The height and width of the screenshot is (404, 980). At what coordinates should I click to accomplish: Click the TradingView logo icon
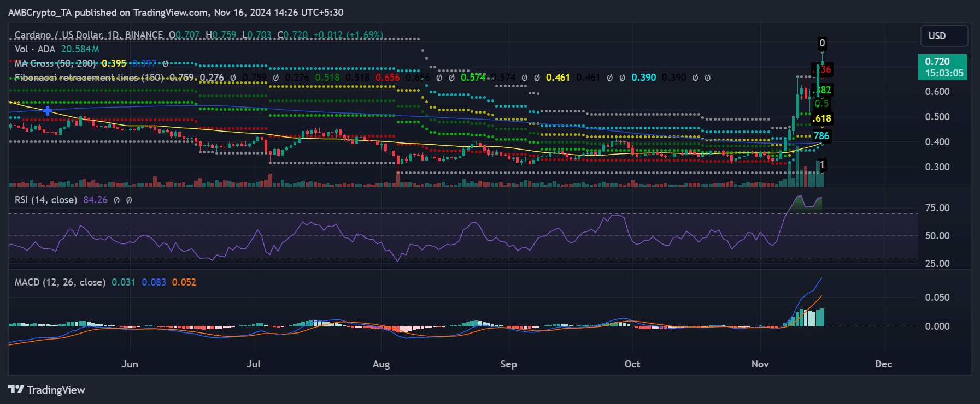point(16,389)
